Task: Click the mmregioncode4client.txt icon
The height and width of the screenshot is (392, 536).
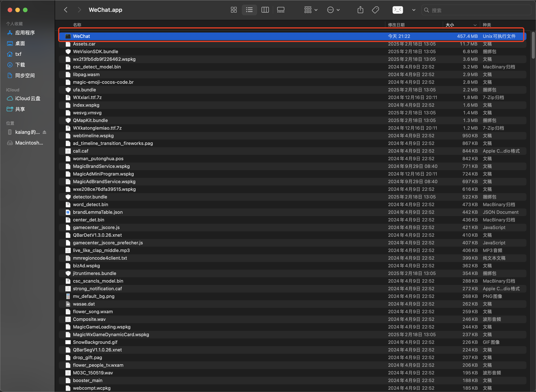Action: (x=68, y=258)
